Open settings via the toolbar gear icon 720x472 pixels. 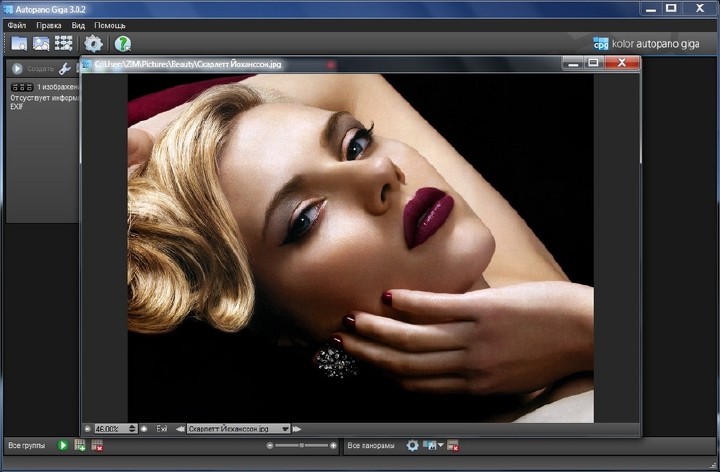coord(93,43)
